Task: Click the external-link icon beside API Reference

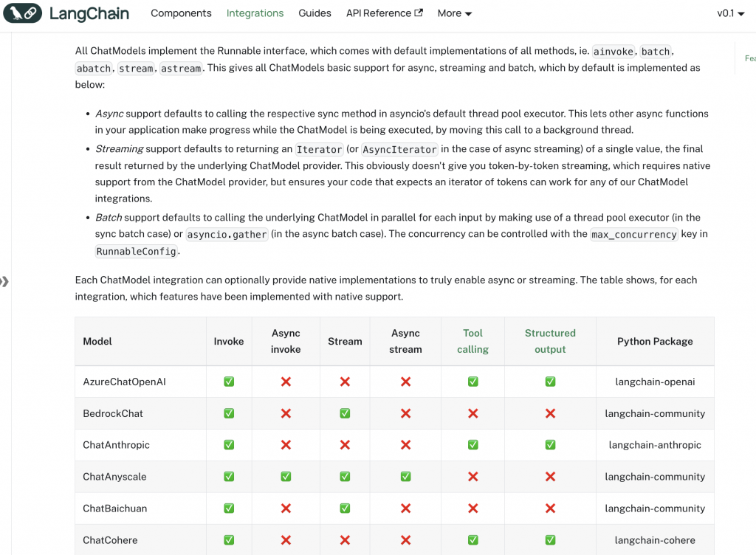Action: coord(419,13)
